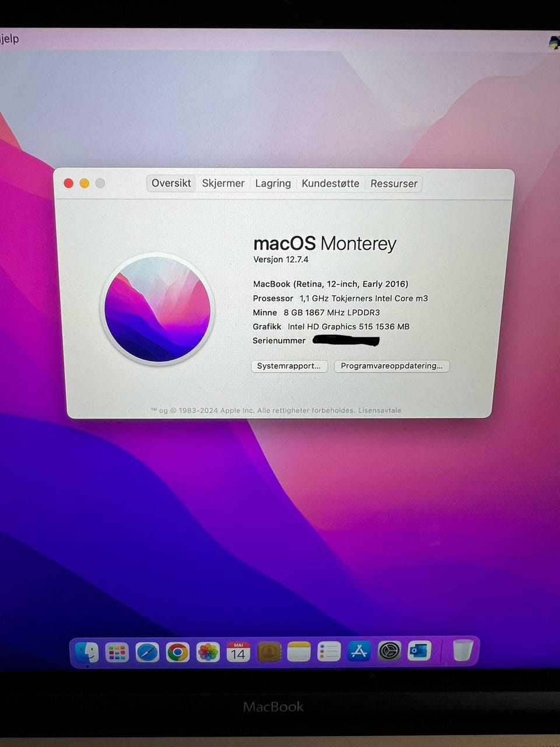560x747 pixels.
Task: Open the Contacts app in Dock
Action: pos(268,652)
